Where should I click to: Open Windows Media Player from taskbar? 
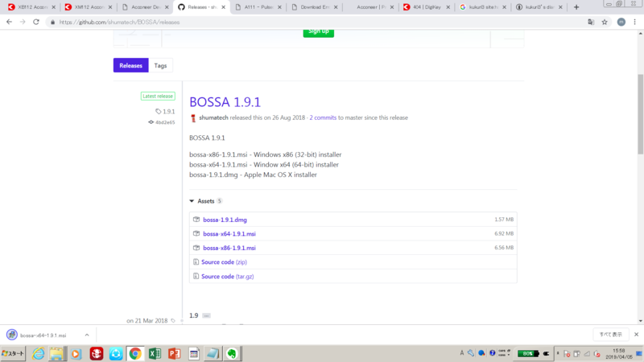(76, 353)
